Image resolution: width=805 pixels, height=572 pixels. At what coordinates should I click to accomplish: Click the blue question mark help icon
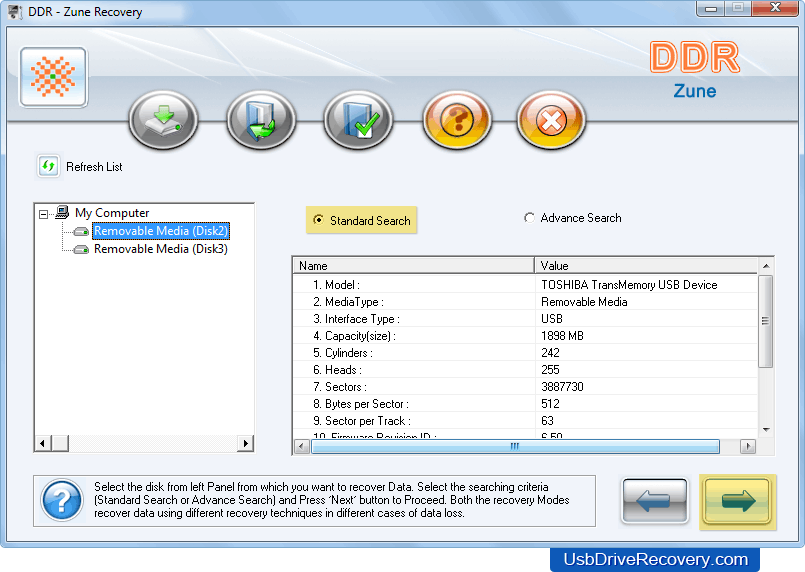click(62, 500)
